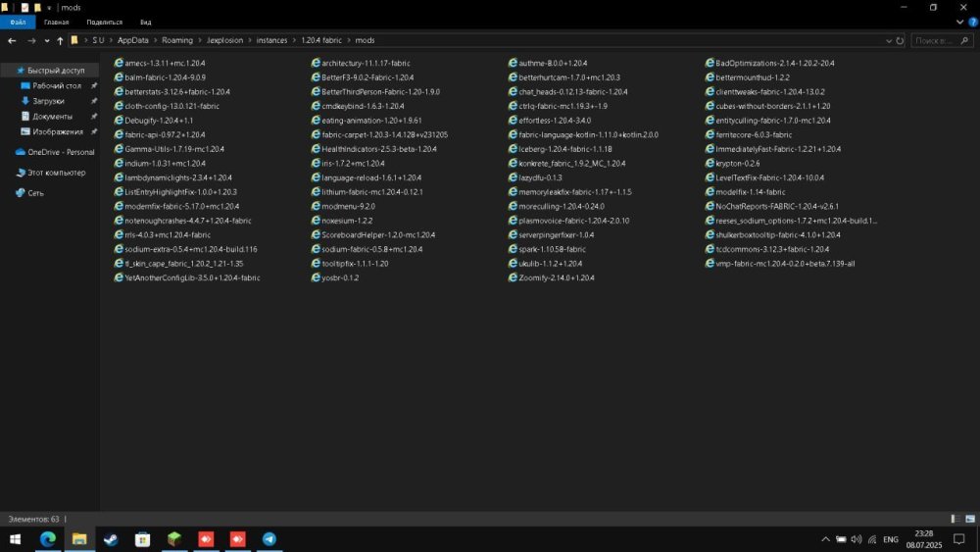This screenshot has width=980, height=552.
Task: Go up one folder level
Action: point(60,40)
